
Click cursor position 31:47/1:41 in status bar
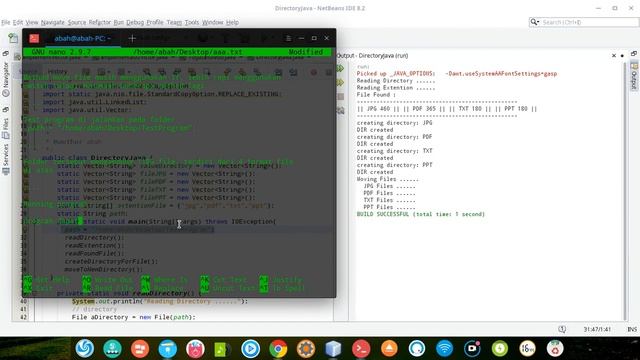pyautogui.click(x=597, y=329)
